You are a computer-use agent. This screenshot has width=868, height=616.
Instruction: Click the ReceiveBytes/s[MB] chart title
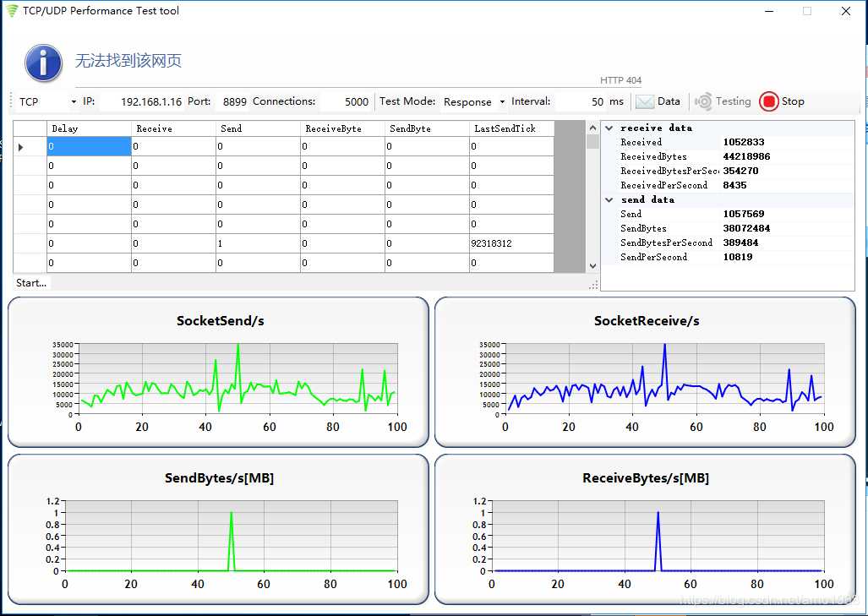point(646,477)
